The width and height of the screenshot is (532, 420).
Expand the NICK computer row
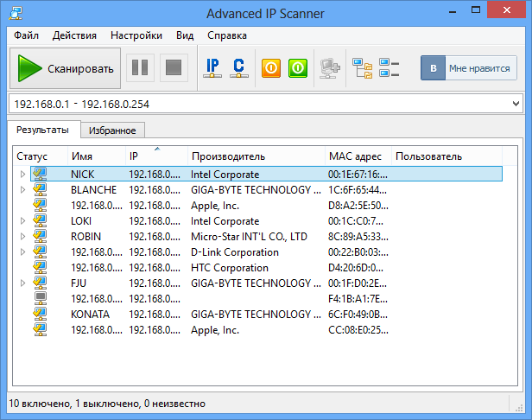(22, 175)
